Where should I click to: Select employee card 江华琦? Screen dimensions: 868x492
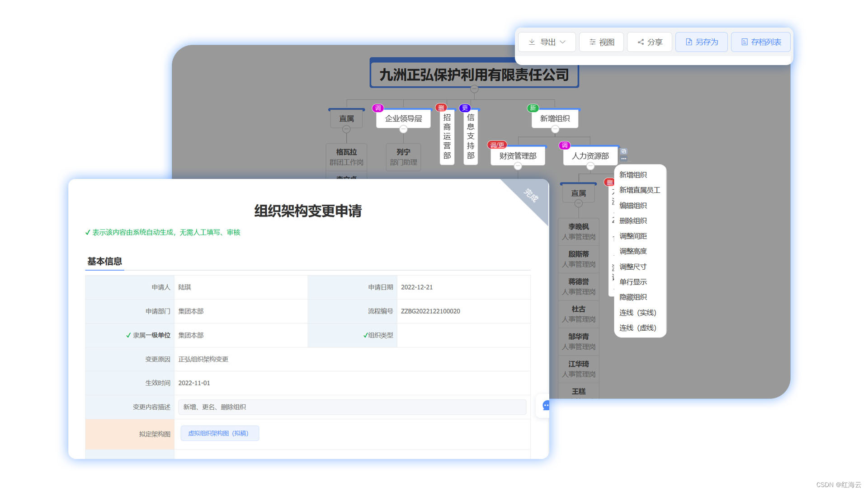pos(578,370)
